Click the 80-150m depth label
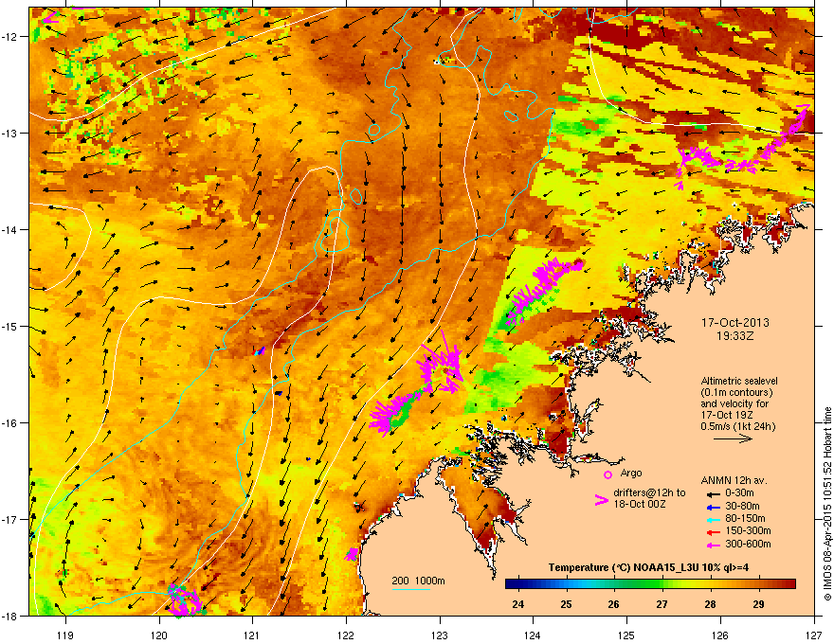The image size is (834, 644). point(745,519)
